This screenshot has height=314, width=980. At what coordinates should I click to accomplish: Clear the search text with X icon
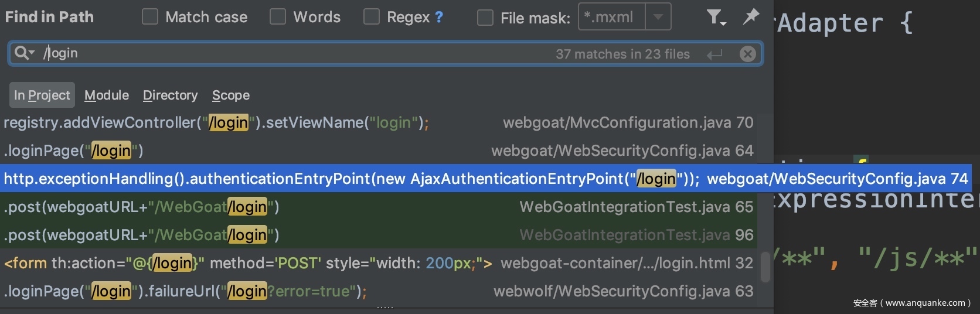click(747, 54)
